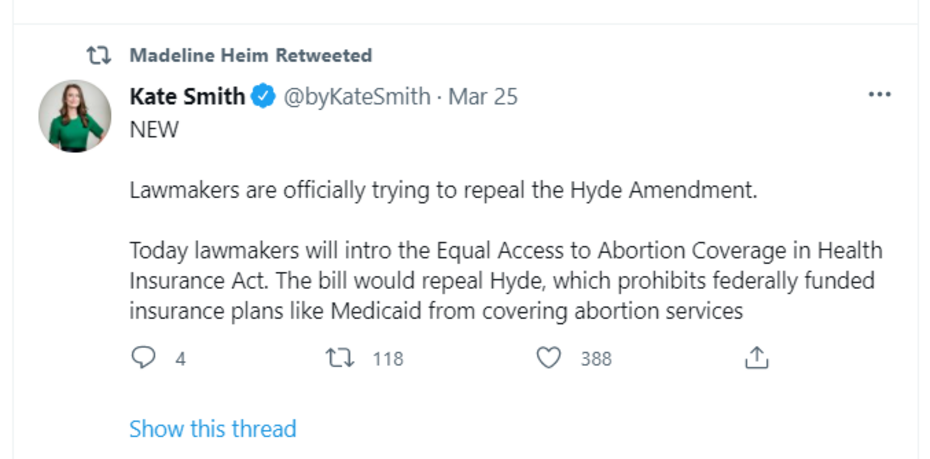Click the reply speech bubble icon
930x459 pixels.
[x=144, y=357]
